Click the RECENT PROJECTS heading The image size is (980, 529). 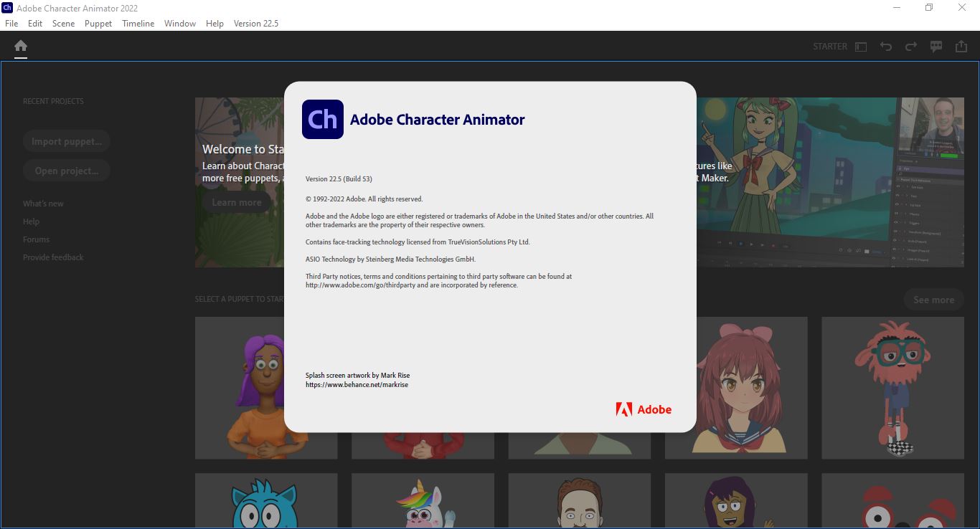point(53,101)
